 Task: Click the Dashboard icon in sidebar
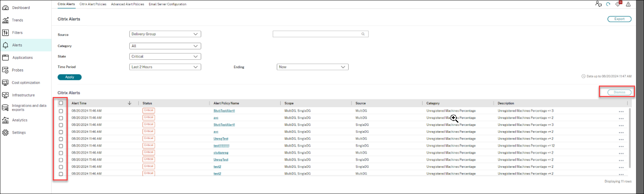6,8
